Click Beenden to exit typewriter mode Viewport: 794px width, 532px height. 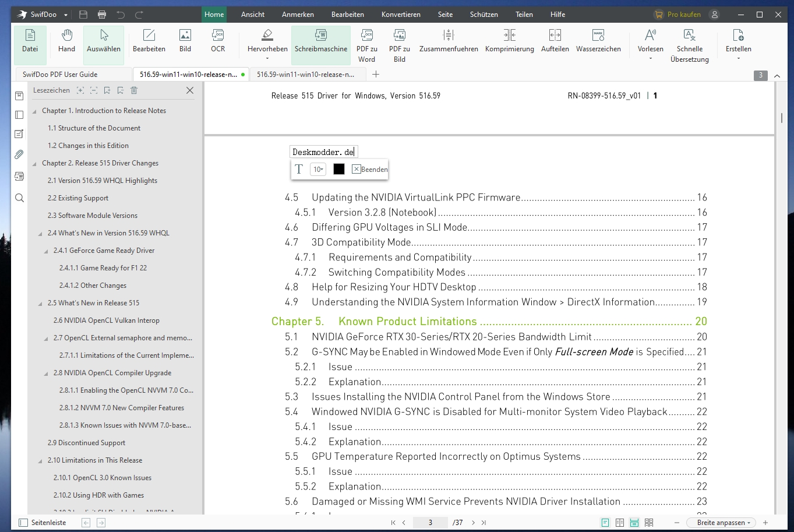tap(370, 169)
